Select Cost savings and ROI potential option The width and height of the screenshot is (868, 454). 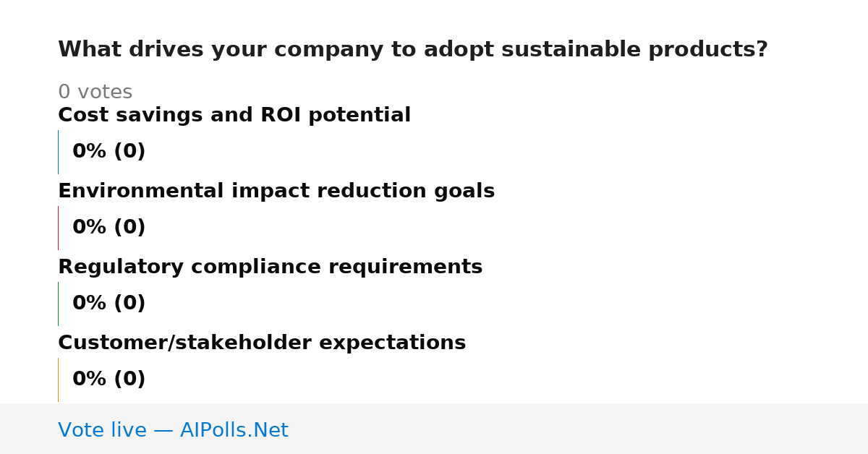234,115
